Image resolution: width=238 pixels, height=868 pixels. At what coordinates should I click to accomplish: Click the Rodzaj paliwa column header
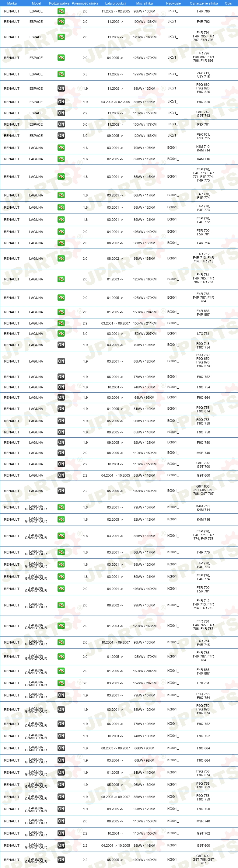pos(59,3)
